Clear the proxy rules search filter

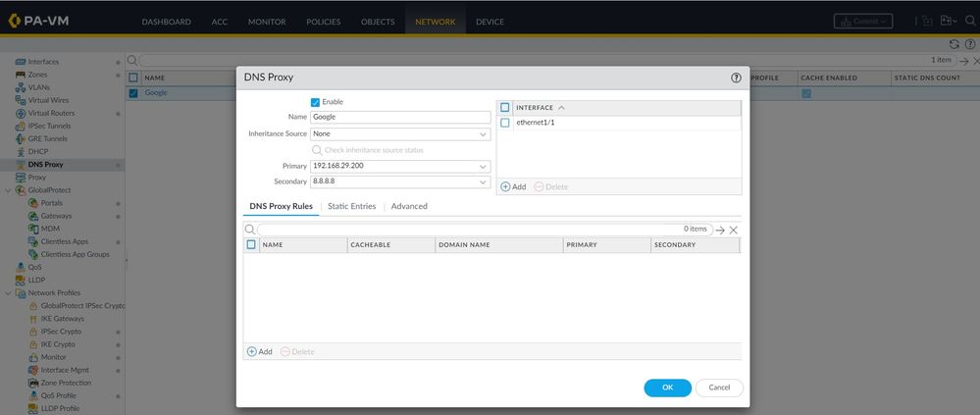[733, 230]
